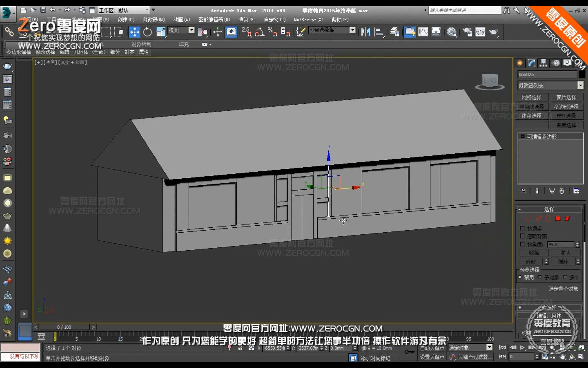Toggle the 2.5 Snaps magnet icon

pyautogui.click(x=246, y=32)
